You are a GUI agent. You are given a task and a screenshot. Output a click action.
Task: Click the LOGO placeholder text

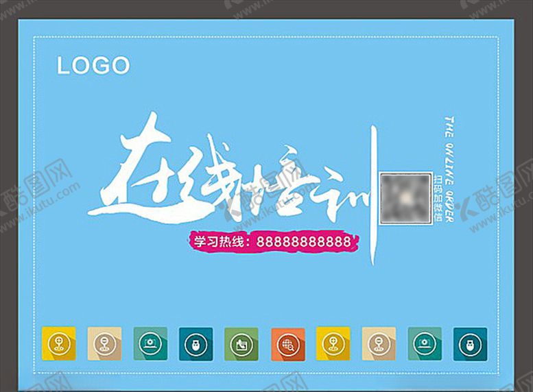pos(93,66)
